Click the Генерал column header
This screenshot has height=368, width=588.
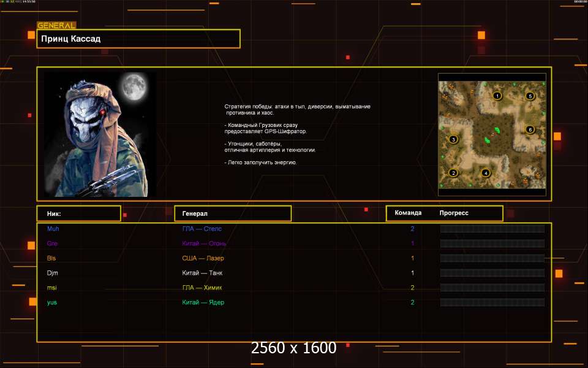click(x=233, y=213)
